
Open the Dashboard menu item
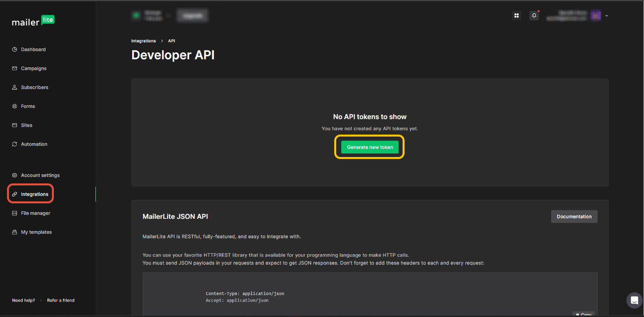(x=33, y=49)
